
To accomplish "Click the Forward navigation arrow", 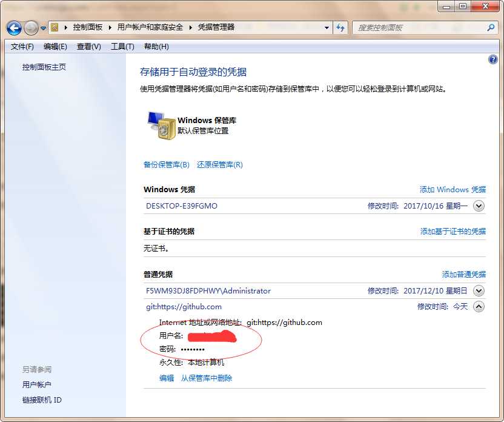I will (31, 28).
